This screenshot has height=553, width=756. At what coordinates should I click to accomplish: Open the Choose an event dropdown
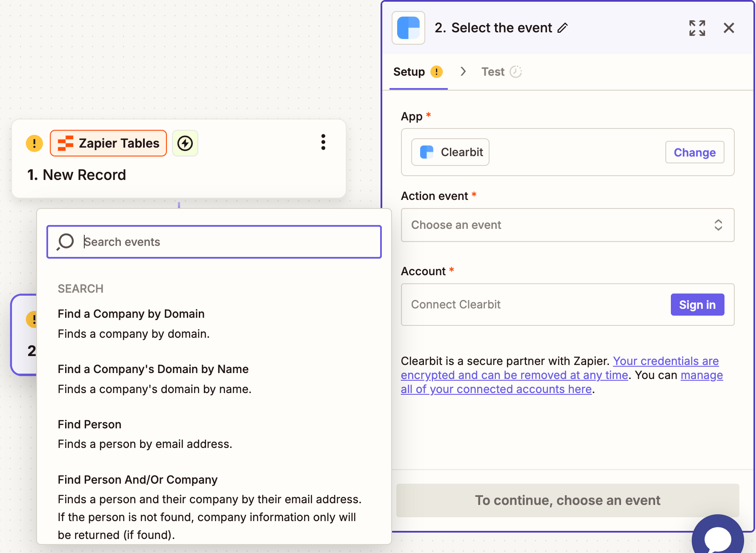tap(567, 225)
